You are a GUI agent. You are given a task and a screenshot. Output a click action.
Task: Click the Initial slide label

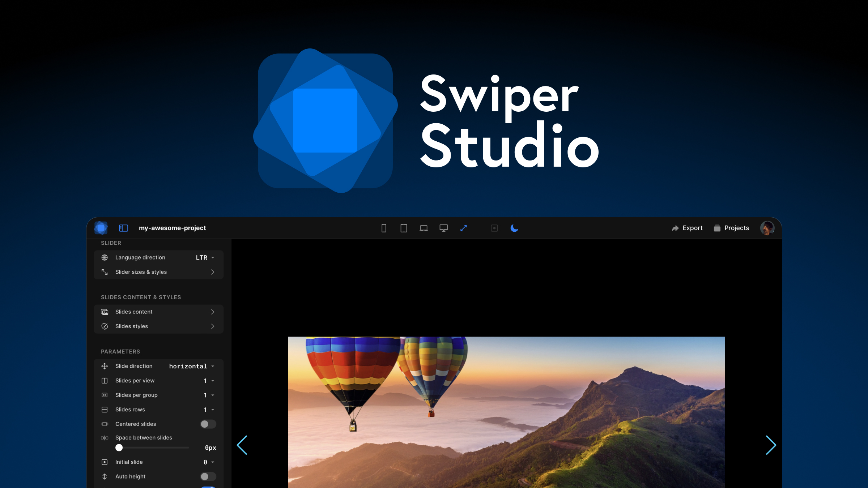coord(129,462)
